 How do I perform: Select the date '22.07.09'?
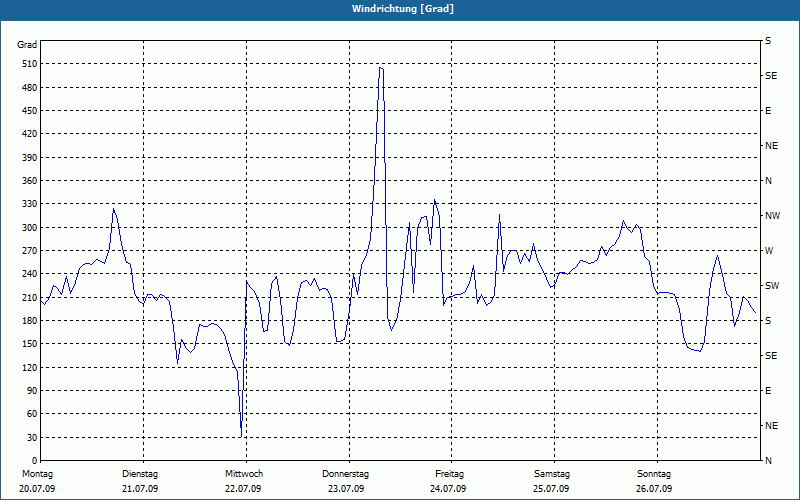click(243, 489)
